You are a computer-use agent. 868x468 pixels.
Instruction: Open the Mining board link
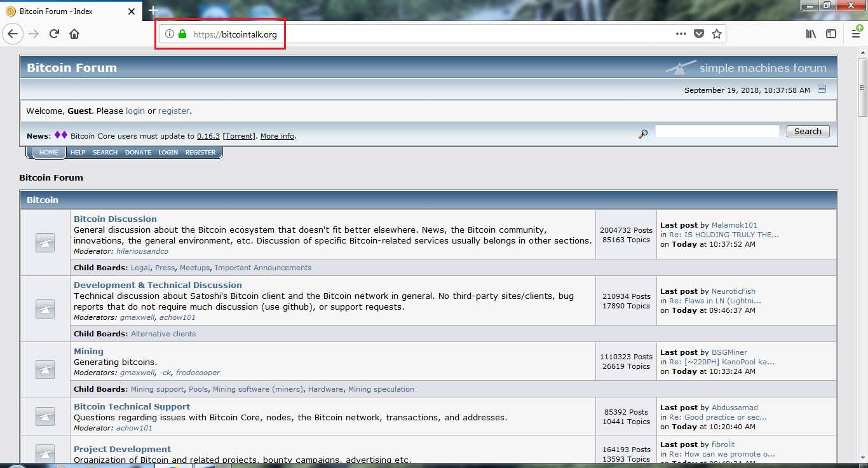tap(88, 351)
